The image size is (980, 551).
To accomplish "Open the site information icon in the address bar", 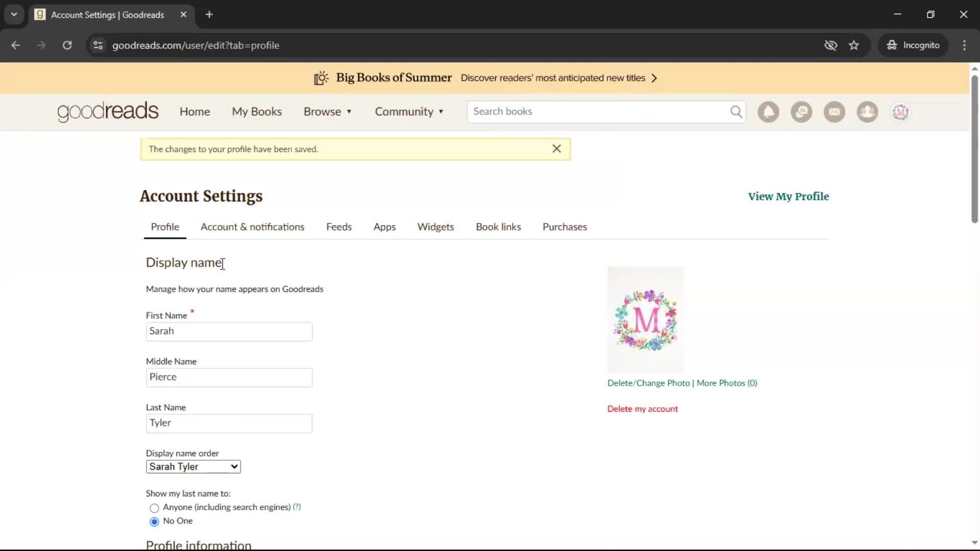I will tap(98, 45).
